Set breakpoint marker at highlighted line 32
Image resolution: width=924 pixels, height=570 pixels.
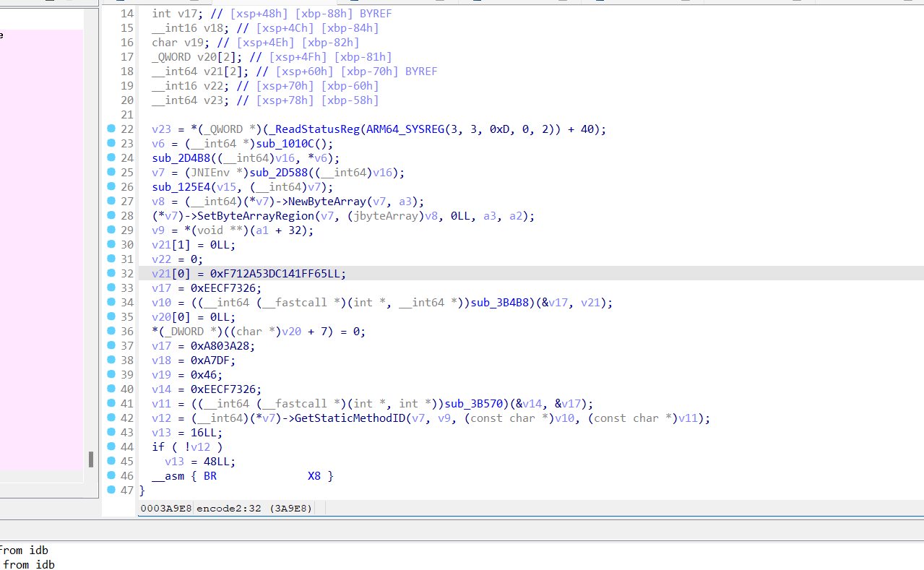[111, 273]
